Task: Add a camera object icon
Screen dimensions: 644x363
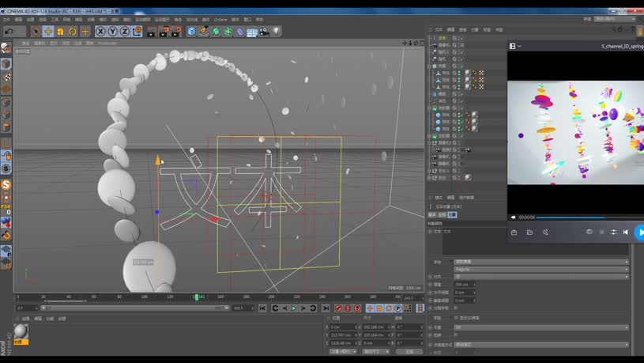Action: click(x=264, y=32)
